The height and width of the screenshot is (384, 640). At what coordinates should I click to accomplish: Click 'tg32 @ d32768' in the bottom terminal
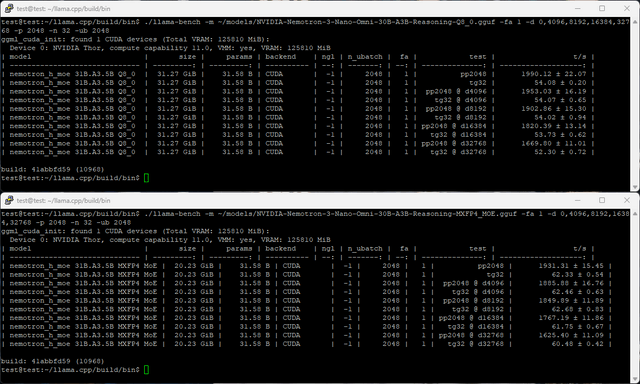click(x=476, y=344)
